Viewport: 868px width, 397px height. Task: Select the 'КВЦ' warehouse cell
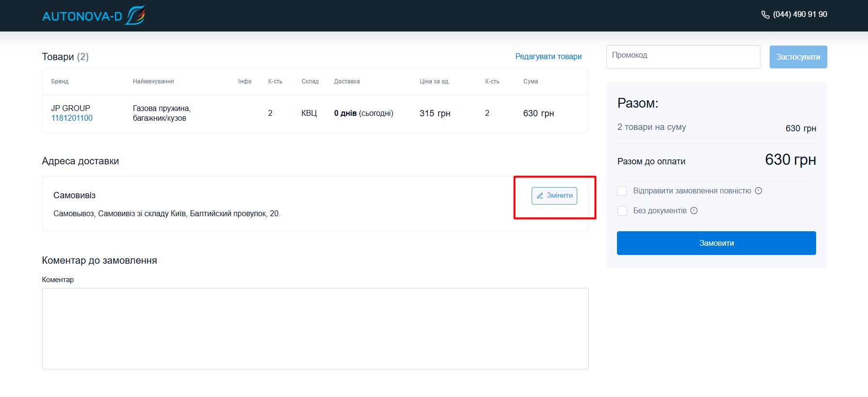click(x=309, y=113)
